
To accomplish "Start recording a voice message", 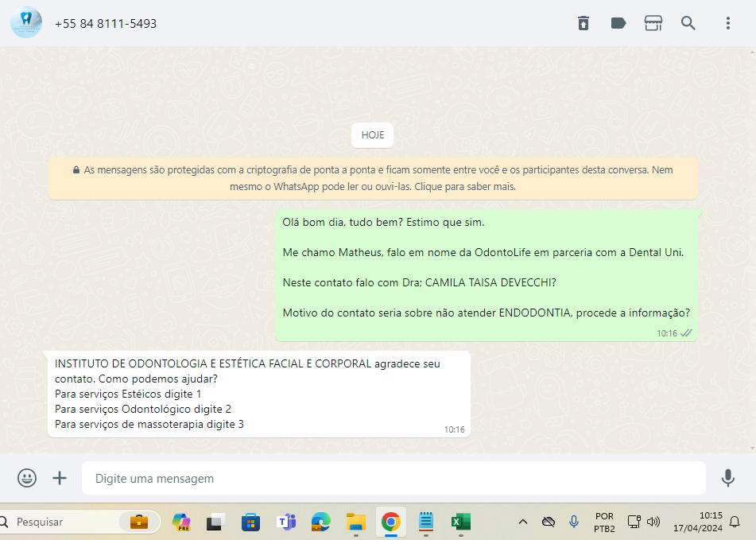I will 728,478.
